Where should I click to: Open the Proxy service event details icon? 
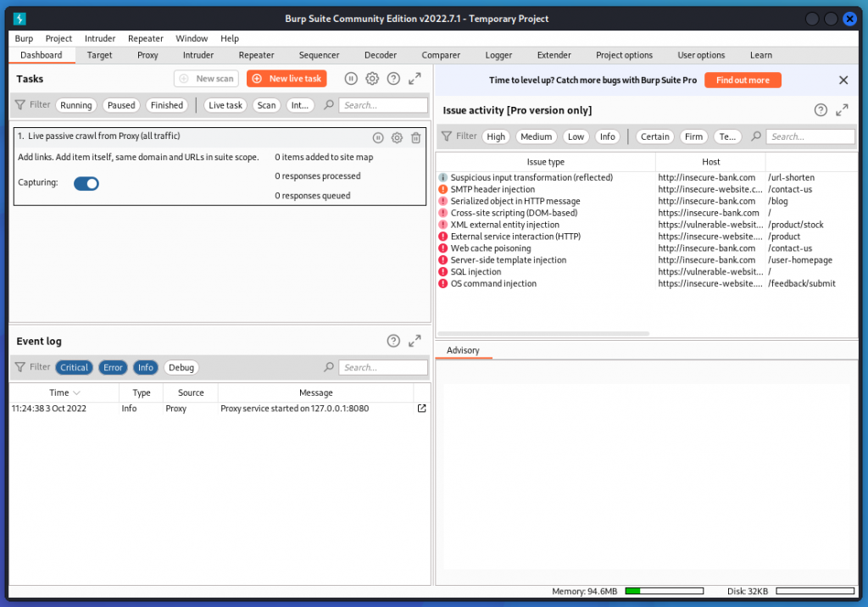tap(422, 408)
